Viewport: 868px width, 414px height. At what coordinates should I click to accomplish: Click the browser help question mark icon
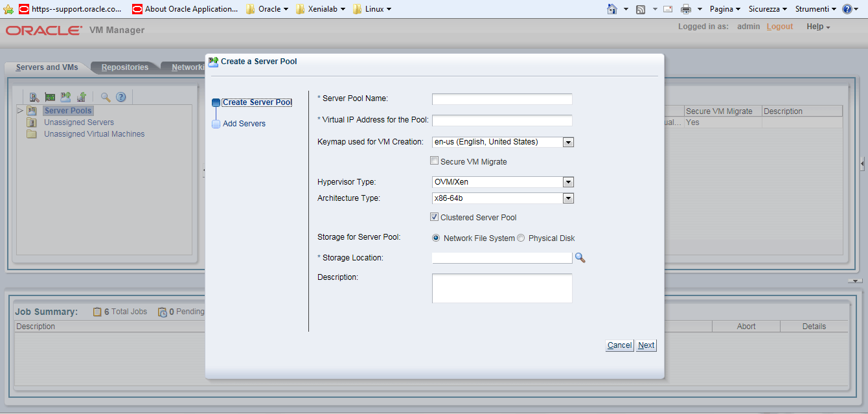847,9
